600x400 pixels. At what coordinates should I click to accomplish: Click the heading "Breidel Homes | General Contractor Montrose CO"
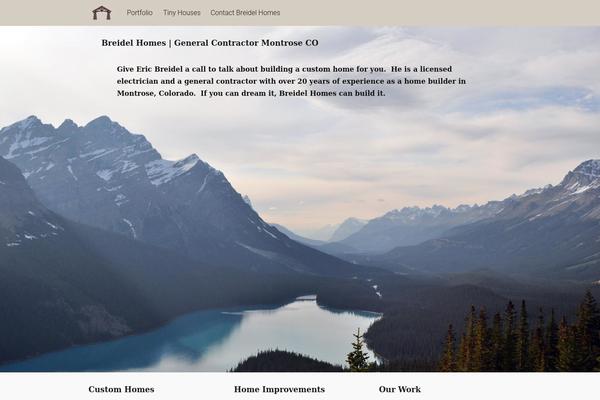210,43
